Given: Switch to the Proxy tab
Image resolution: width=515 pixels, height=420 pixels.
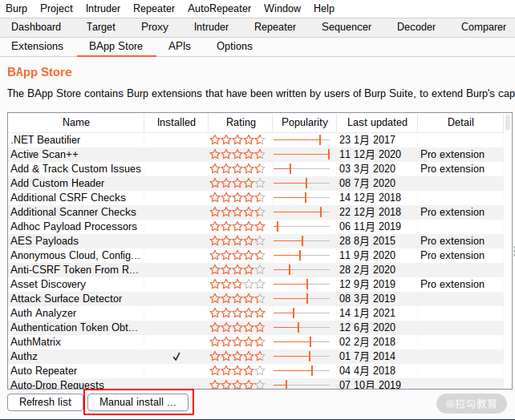Looking at the screenshot, I should [x=155, y=27].
